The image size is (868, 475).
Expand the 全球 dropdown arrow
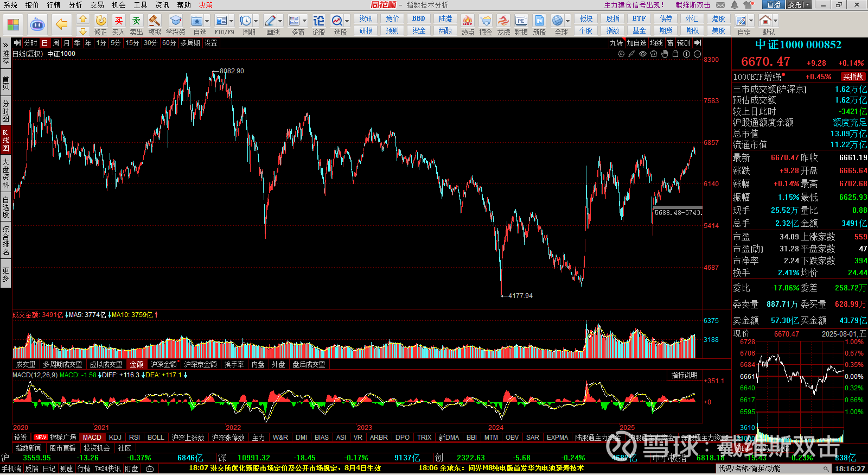coord(568,21)
